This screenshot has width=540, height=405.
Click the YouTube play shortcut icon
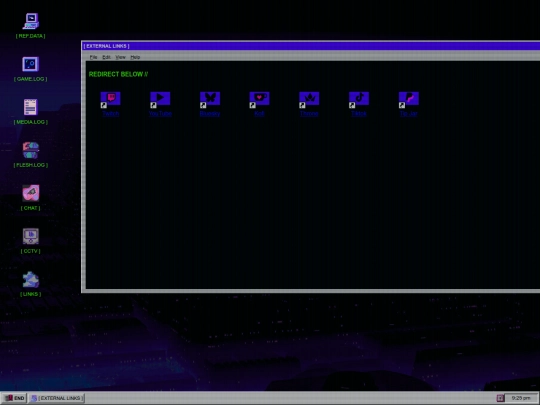click(x=160, y=99)
